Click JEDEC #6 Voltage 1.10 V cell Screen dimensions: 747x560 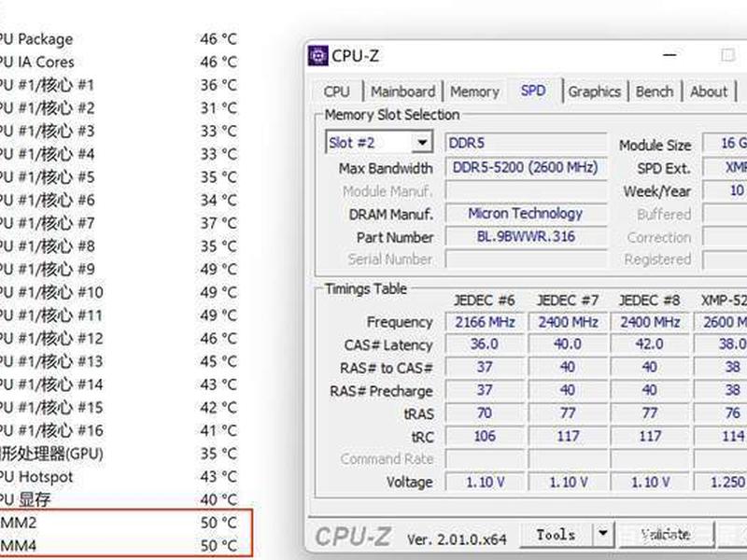[485, 482]
